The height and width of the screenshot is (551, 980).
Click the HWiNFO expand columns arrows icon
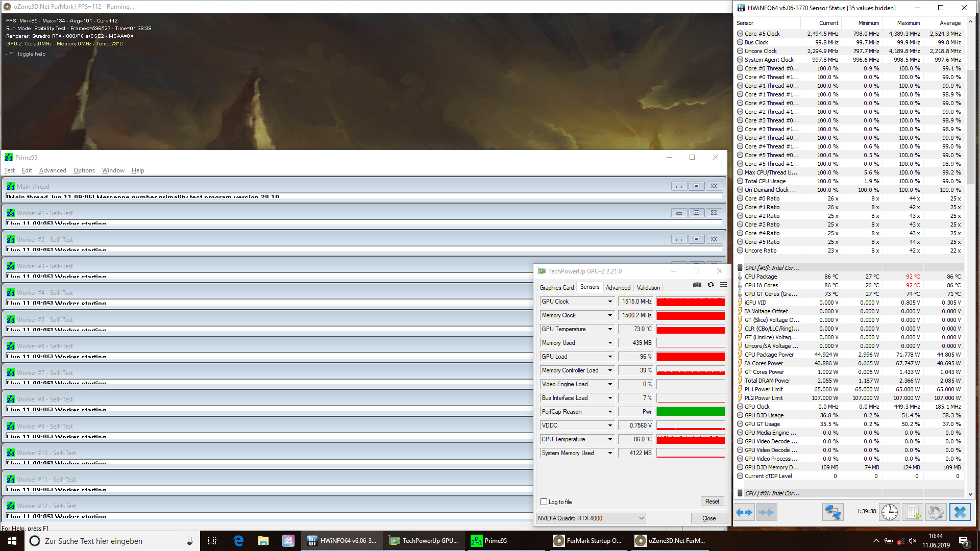pyautogui.click(x=744, y=512)
